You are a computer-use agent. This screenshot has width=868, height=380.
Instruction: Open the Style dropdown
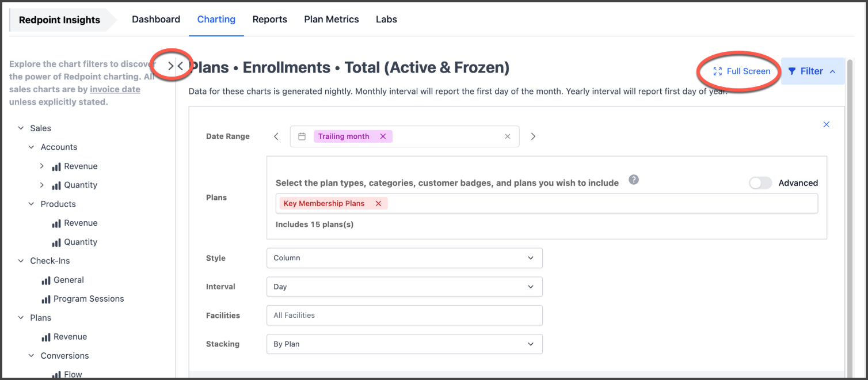404,258
